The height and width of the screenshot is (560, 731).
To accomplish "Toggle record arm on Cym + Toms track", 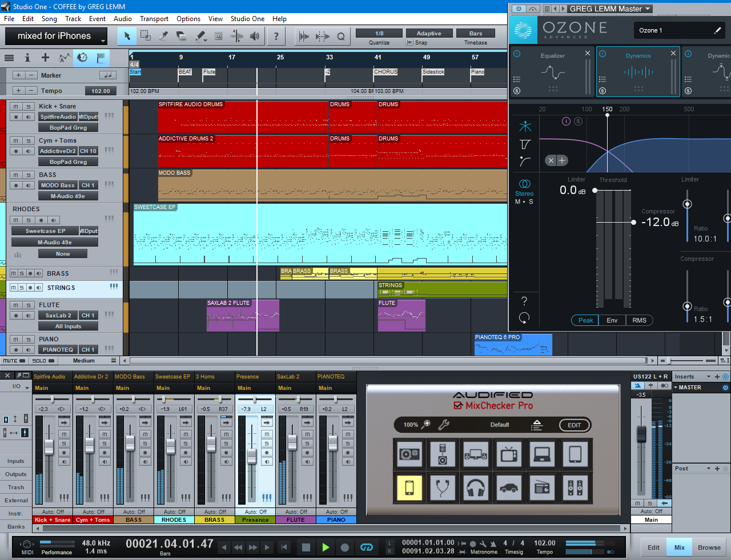I will [x=15, y=151].
